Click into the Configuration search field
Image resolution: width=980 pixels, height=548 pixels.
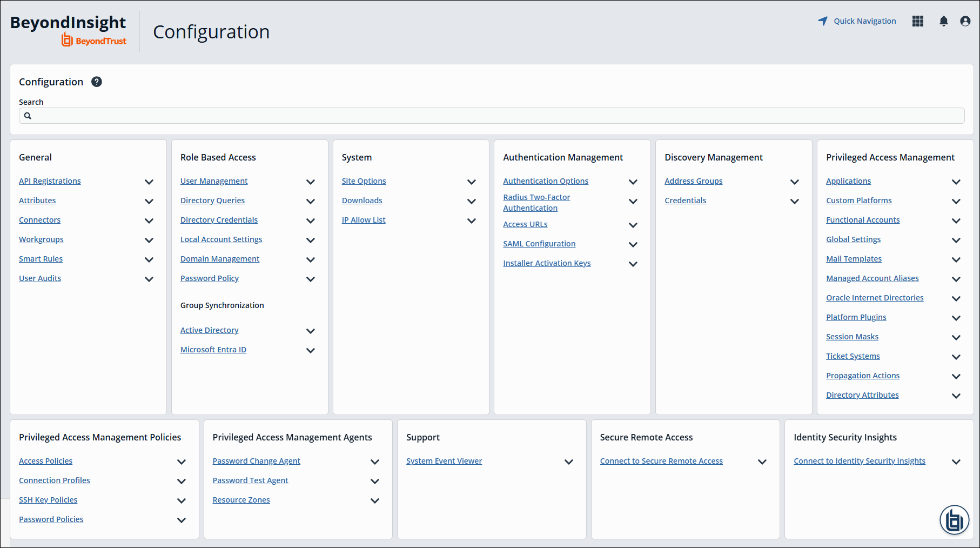click(492, 116)
